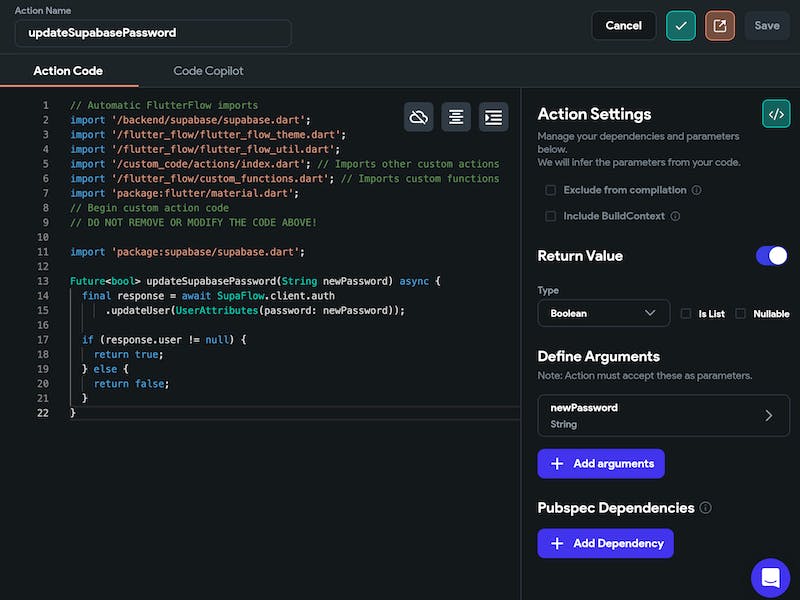The image size is (800, 600).
Task: Open the code in external editor icon
Action: (x=720, y=26)
